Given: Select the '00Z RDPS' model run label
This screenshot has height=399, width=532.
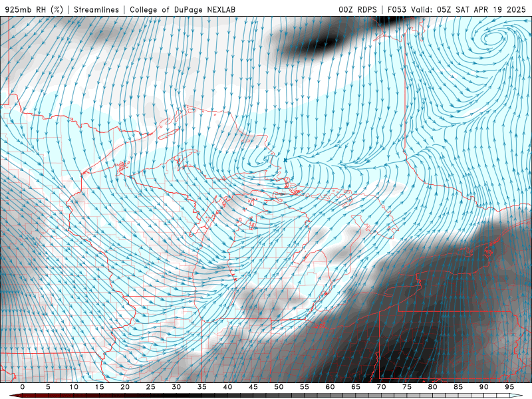Looking at the screenshot, I should coord(358,9).
